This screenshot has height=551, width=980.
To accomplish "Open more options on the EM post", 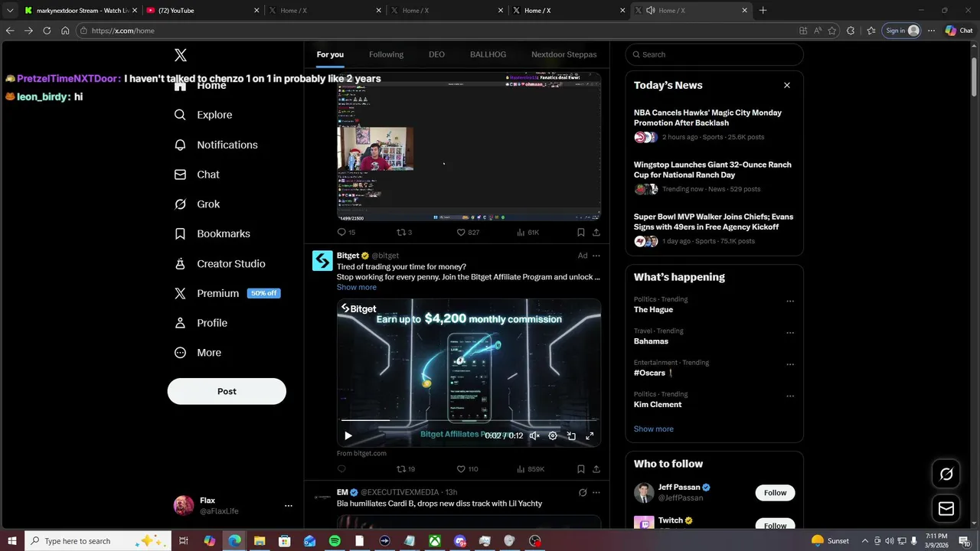I will coord(596,492).
